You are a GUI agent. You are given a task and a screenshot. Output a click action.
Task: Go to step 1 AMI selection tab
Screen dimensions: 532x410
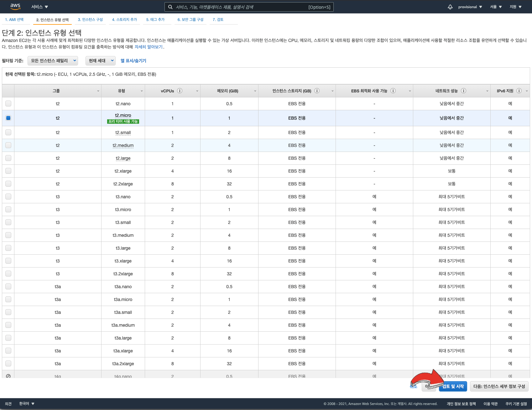coord(14,19)
